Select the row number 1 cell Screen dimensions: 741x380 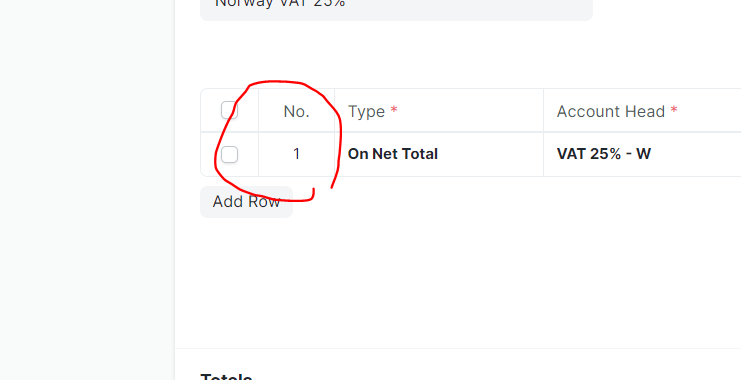[296, 154]
